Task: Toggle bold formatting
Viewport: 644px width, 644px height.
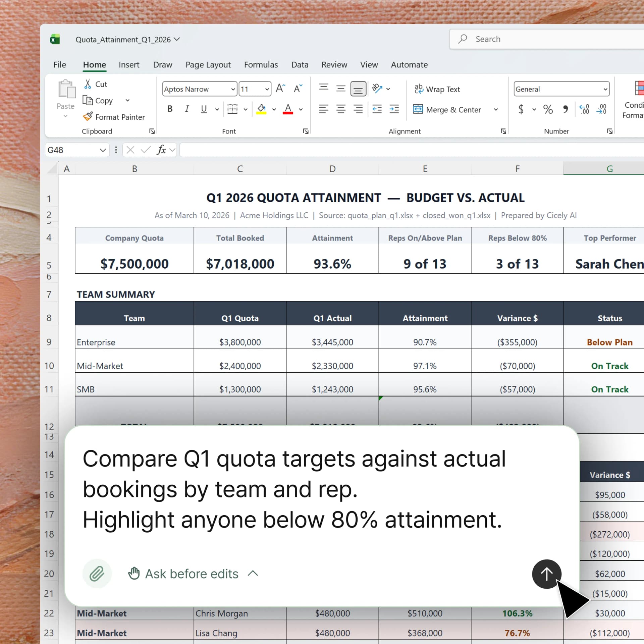Action: click(170, 109)
